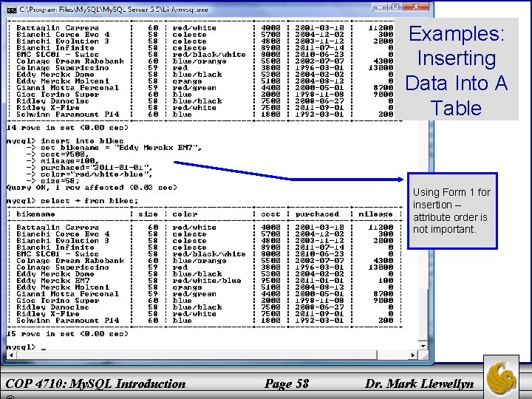
Task: Click the horizontal scrollbar left arrow
Action: [x=11, y=355]
